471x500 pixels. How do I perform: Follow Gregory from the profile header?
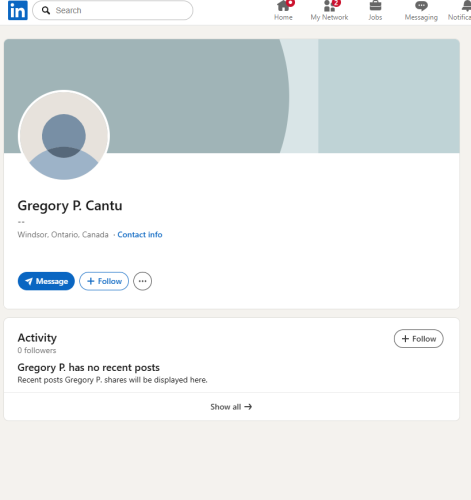(104, 281)
